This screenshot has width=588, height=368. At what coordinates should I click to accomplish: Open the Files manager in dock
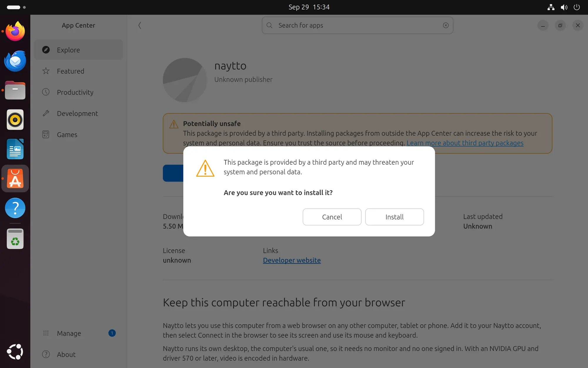pyautogui.click(x=15, y=90)
